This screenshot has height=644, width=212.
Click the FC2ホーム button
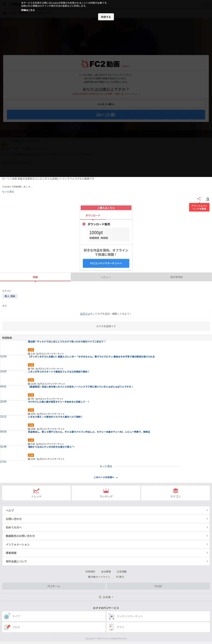(x=54, y=586)
